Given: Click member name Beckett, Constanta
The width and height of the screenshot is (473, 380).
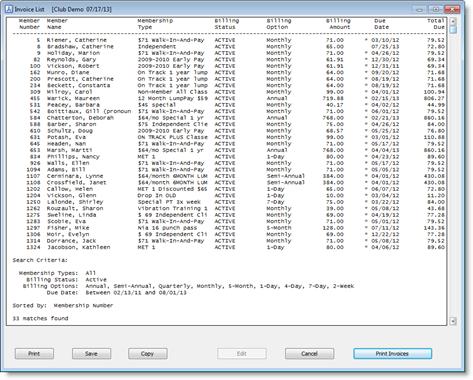Looking at the screenshot, I should [78, 85].
